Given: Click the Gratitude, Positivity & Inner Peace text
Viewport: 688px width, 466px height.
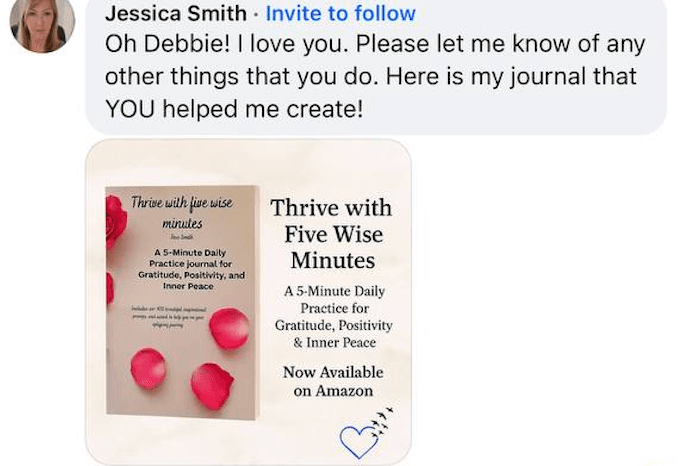Looking at the screenshot, I should (334, 333).
